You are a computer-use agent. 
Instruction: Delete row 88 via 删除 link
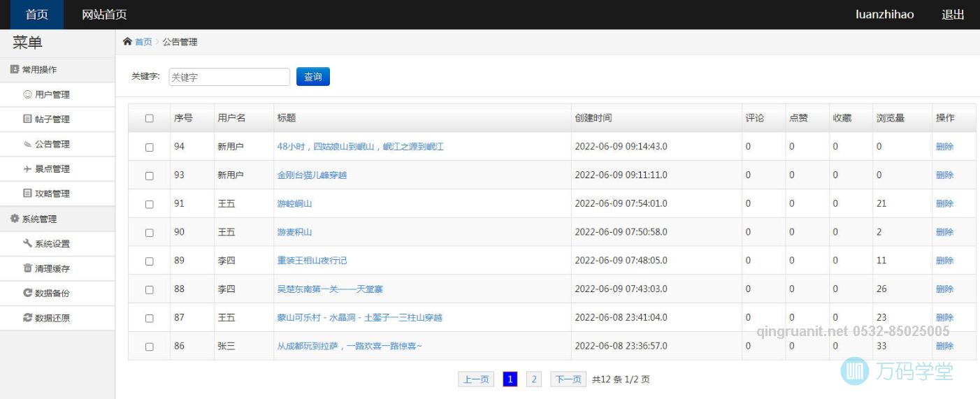[944, 289]
